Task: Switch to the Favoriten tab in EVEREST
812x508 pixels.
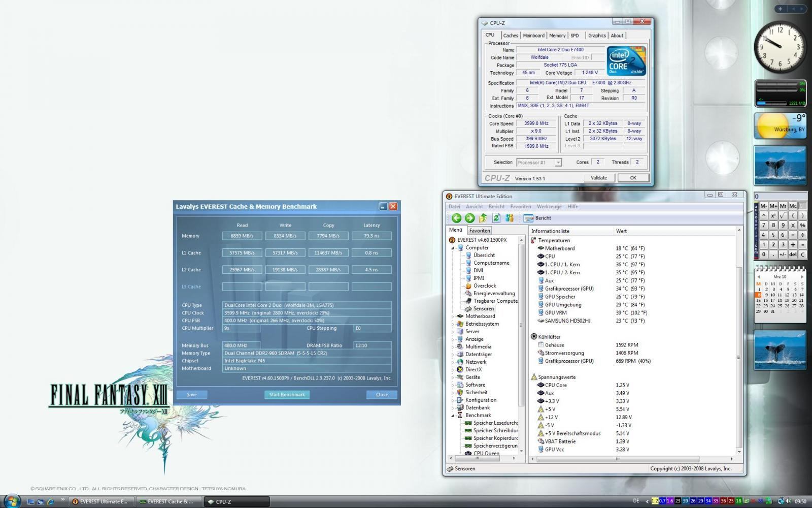Action: click(479, 231)
